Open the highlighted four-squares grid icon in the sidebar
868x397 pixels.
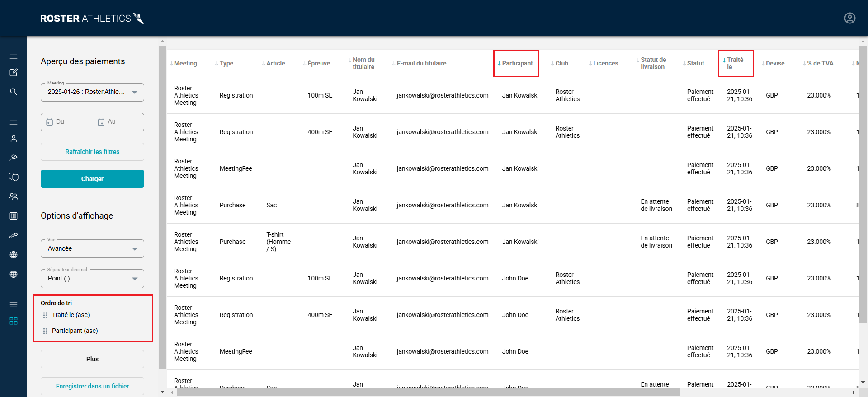pyautogui.click(x=14, y=321)
